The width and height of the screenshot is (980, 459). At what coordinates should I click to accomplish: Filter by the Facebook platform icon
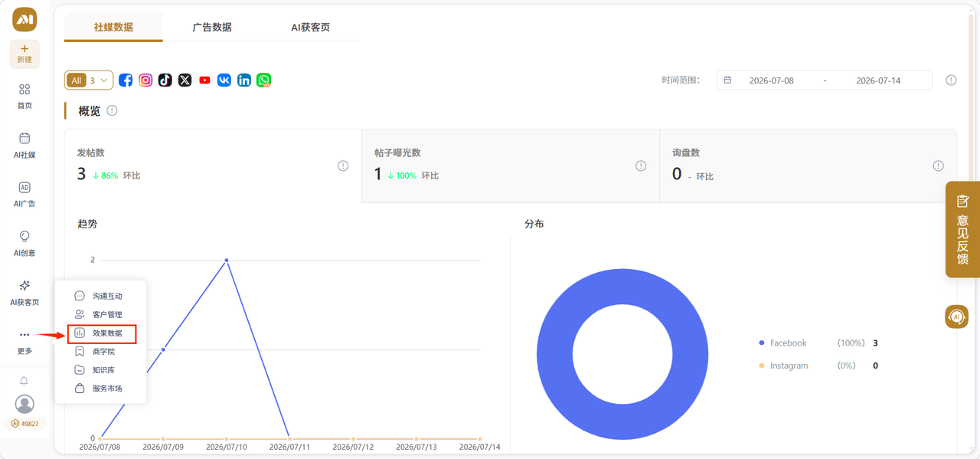pos(126,80)
